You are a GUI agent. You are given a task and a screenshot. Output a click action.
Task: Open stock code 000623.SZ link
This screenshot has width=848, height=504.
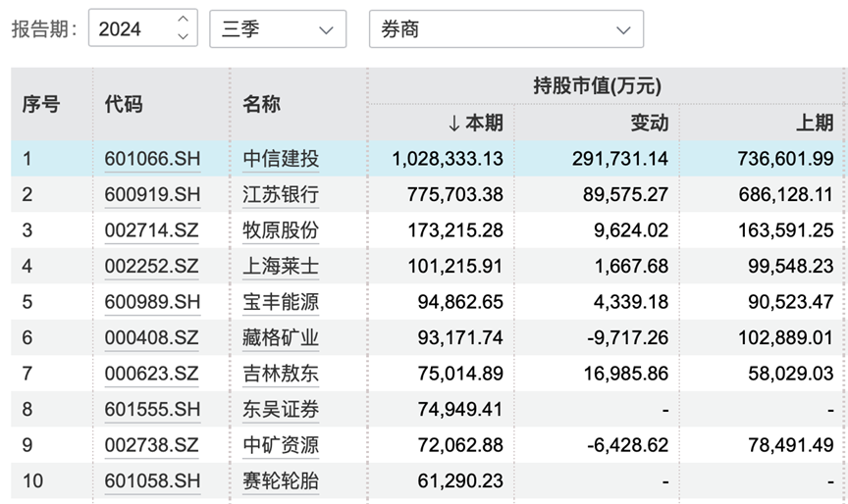(x=151, y=374)
